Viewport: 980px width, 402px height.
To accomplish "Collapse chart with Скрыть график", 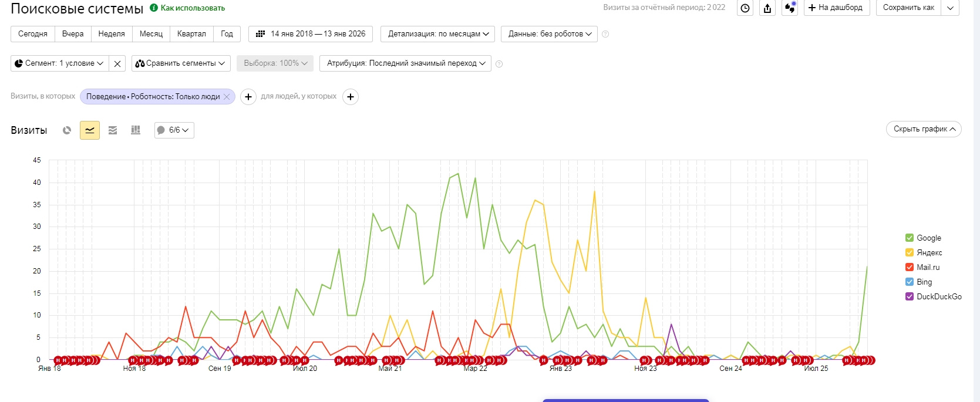I will coord(923,129).
